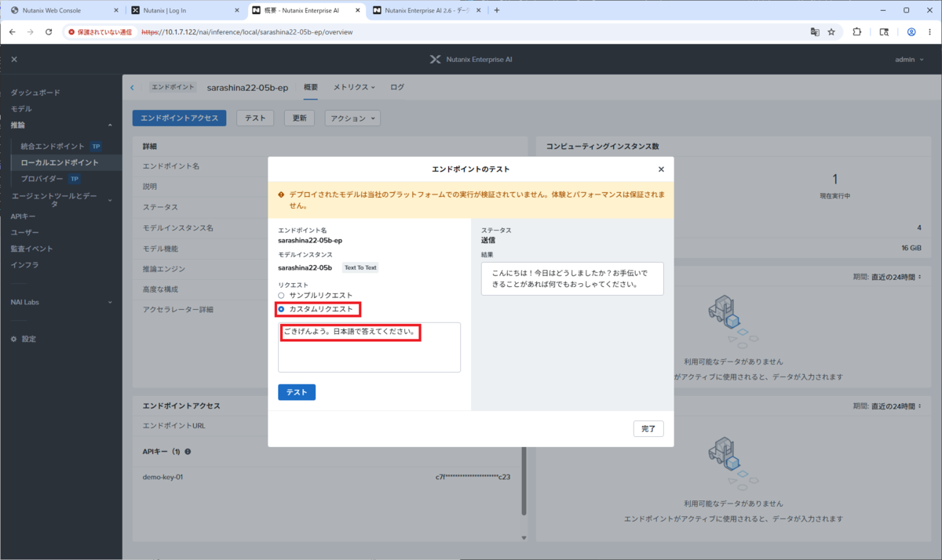Bookmark this page with star icon
Image resolution: width=942 pixels, height=560 pixels.
point(831,32)
